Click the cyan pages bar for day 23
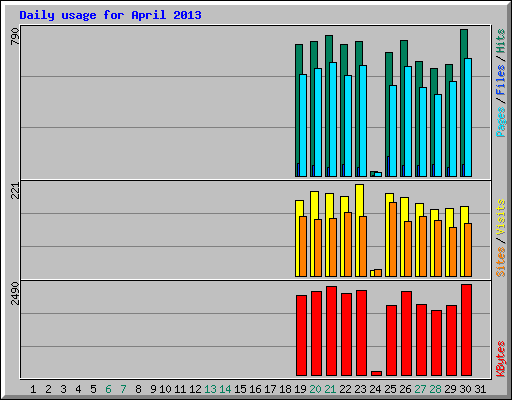 pos(363,121)
